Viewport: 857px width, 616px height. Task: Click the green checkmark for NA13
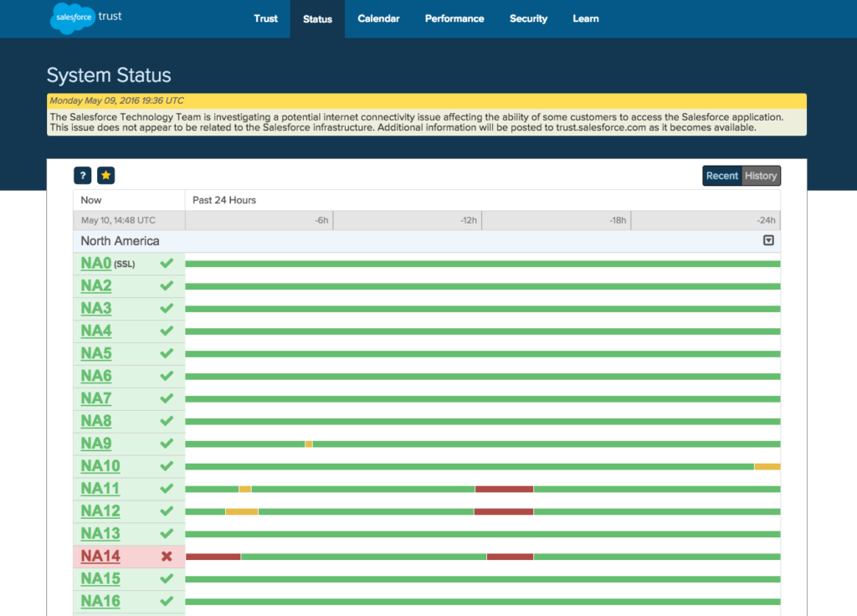167,533
